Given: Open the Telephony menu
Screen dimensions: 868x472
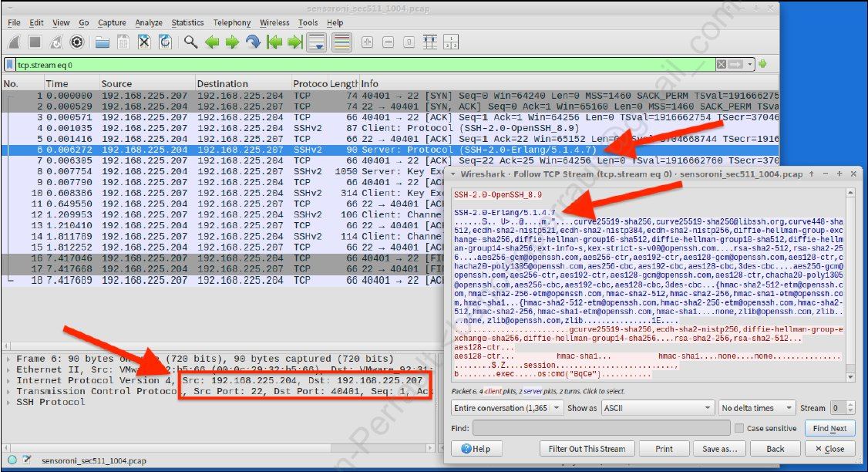Looking at the screenshot, I should pos(232,22).
